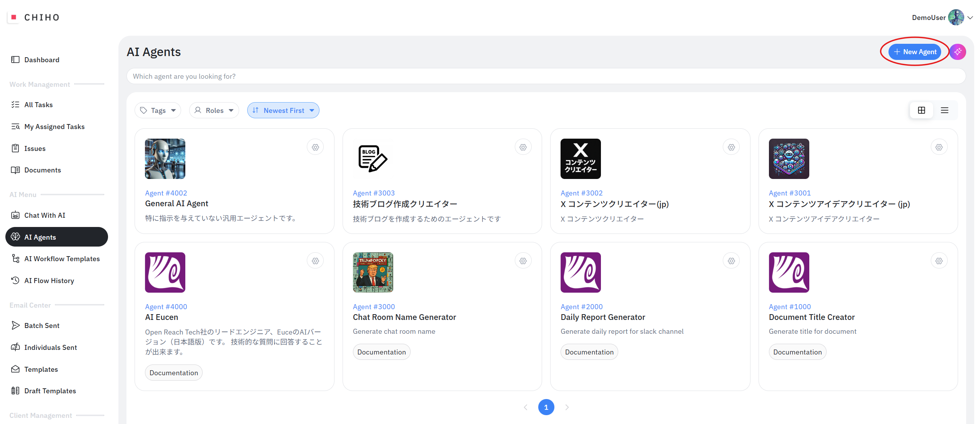980x424 pixels.
Task: Click the X コンテンツクリエイター agent thumbnail
Action: tap(580, 159)
